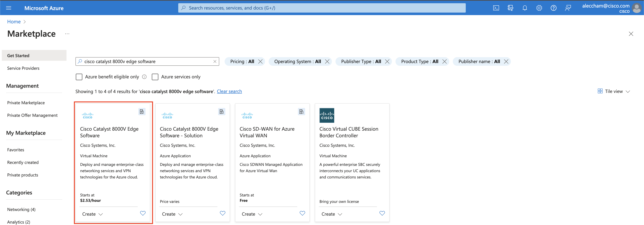
Task: Open Recently created
Action: (x=23, y=162)
